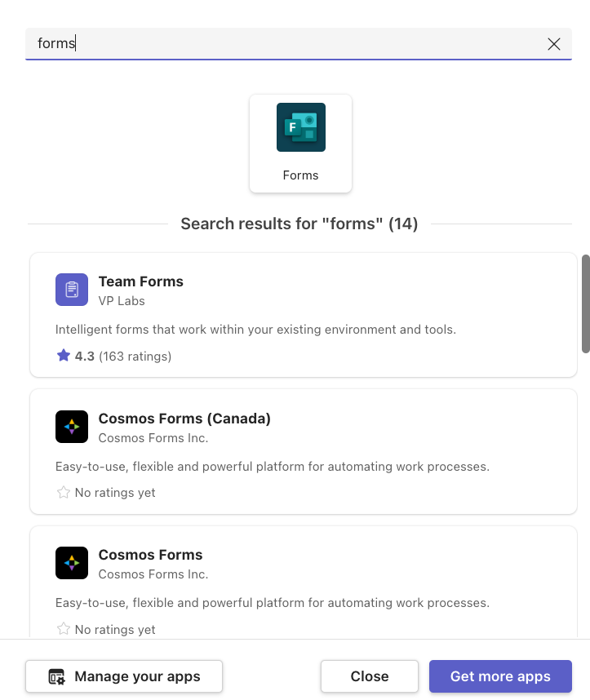The image size is (590, 700).
Task: Click the 163 ratings count text
Action: pos(135,356)
